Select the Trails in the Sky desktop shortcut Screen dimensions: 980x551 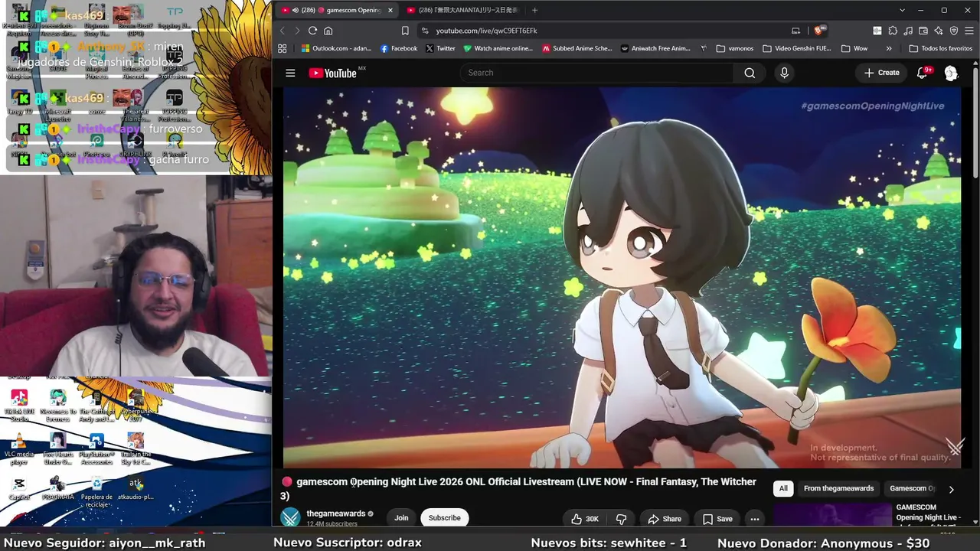point(136,449)
